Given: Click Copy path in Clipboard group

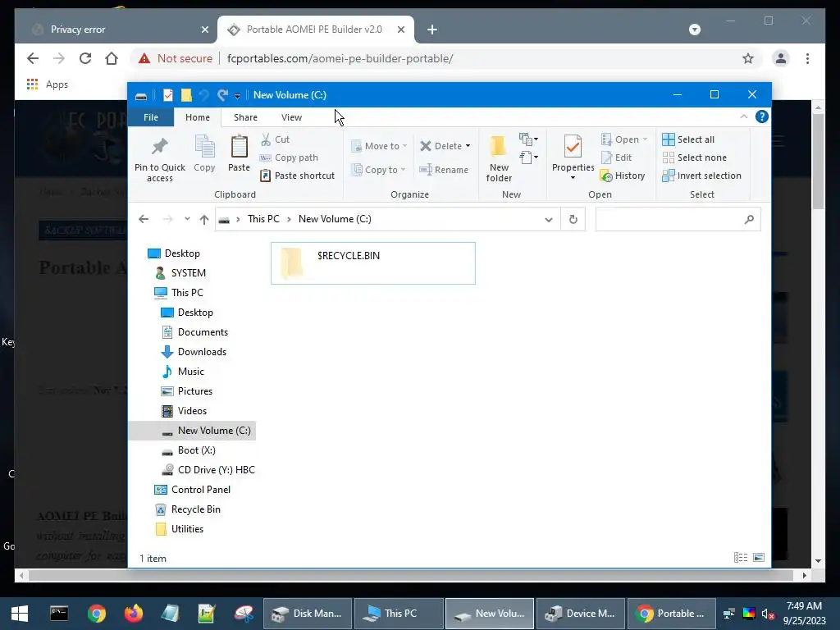Looking at the screenshot, I should (290, 157).
